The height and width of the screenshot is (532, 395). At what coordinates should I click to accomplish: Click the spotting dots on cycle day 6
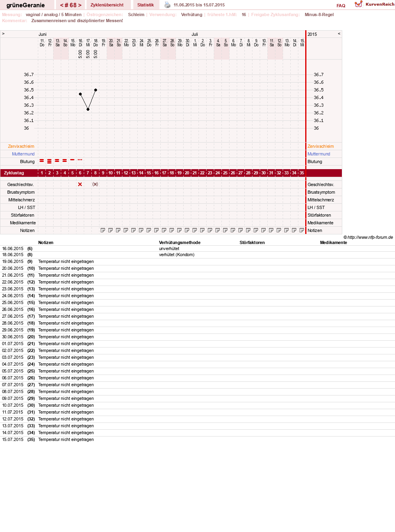[80, 160]
